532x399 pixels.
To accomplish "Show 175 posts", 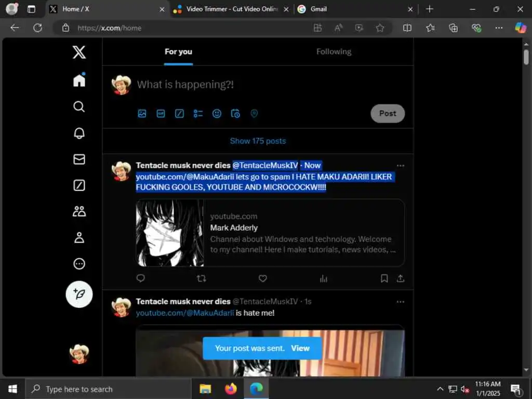I will point(258,141).
